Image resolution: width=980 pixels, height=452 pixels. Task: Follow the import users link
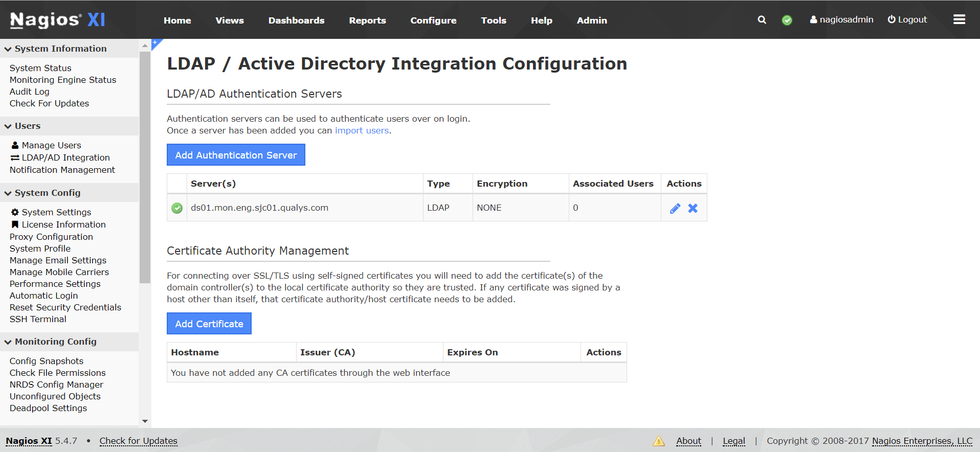click(362, 130)
